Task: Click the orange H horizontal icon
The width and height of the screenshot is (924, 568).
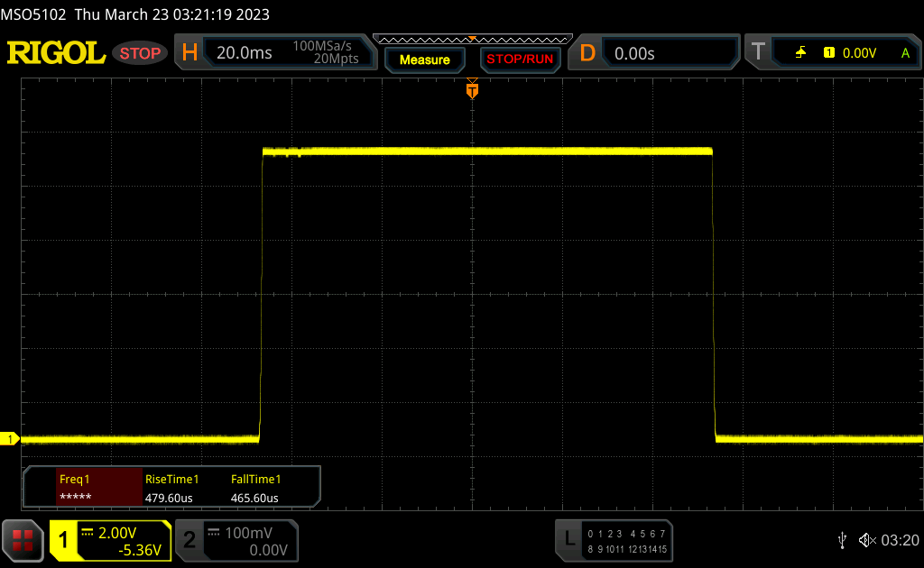Action: point(189,53)
